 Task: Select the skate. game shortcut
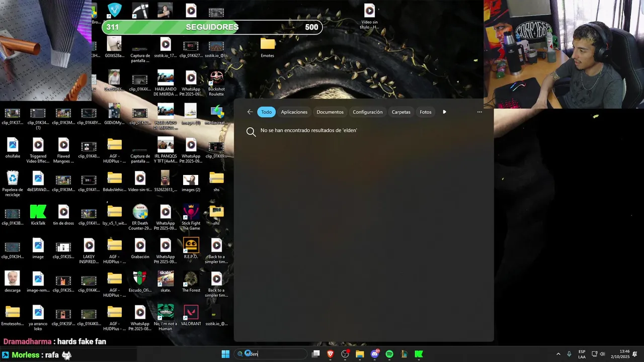166,282
